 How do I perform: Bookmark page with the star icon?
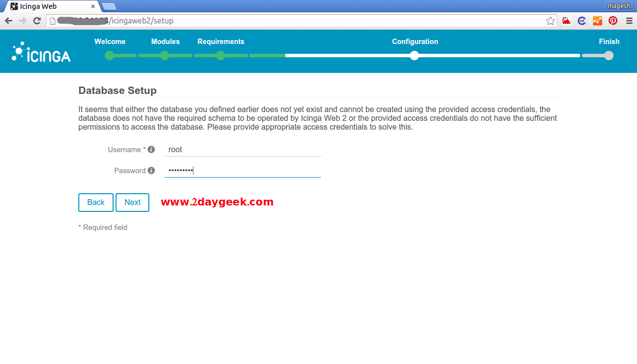tap(550, 21)
